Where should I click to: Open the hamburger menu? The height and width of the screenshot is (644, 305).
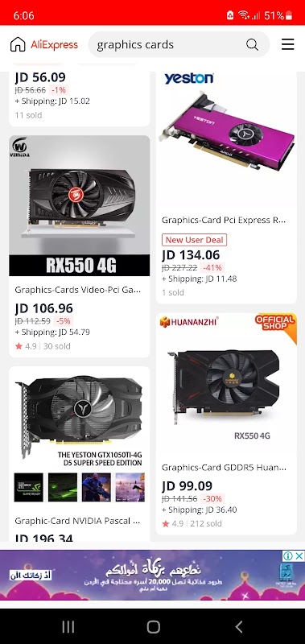click(x=288, y=44)
